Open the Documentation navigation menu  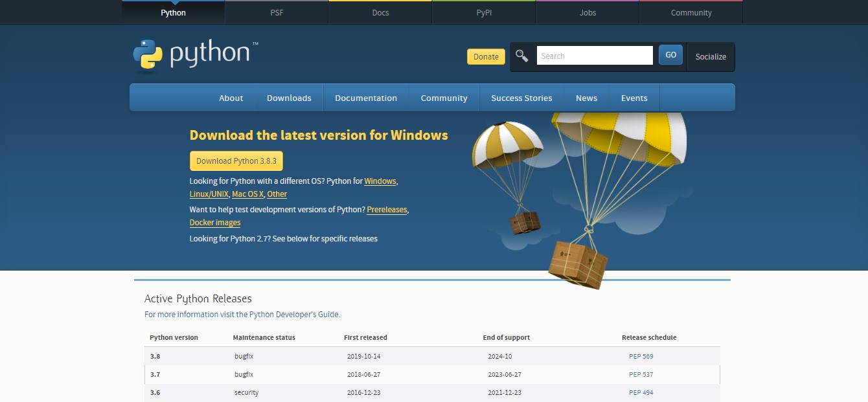coord(366,98)
